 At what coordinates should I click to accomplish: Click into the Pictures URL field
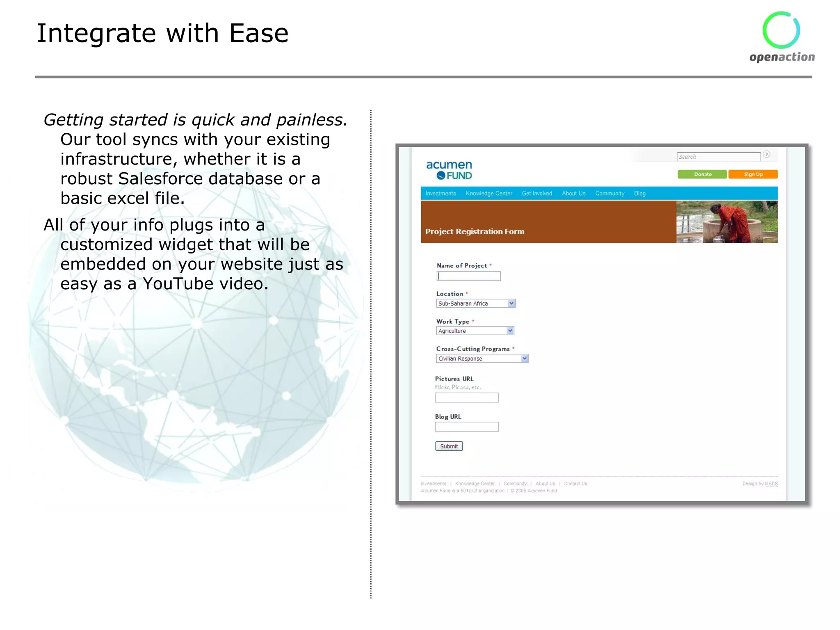point(467,397)
